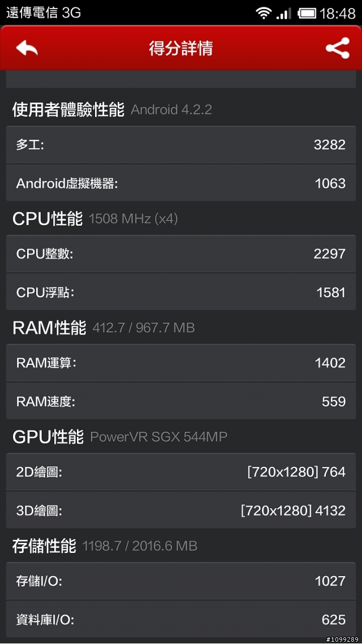Image resolution: width=362 pixels, height=644 pixels.
Task: Tap the 使用者體驗性能 section header
Action: click(68, 109)
